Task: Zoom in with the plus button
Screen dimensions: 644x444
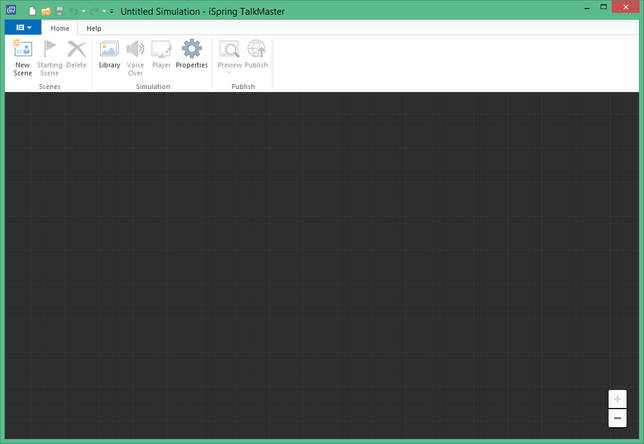Action: (x=617, y=398)
